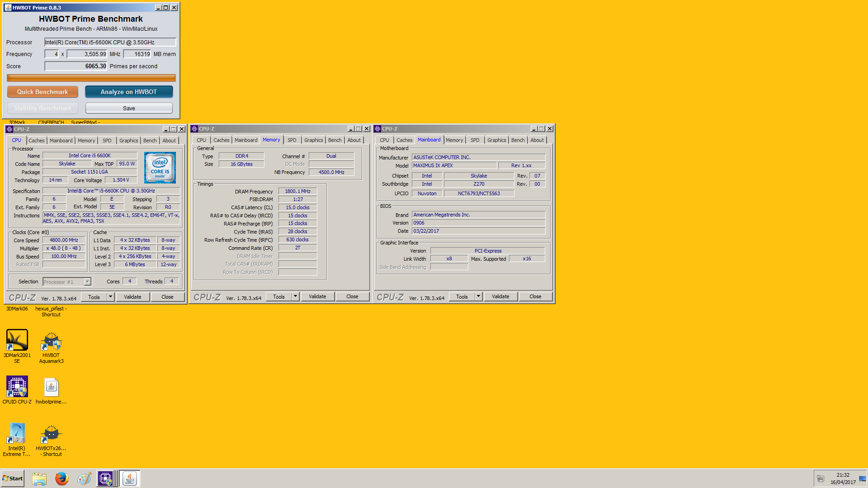This screenshot has height=488, width=868.
Task: Click the Score value 6065.30 field
Action: pyautogui.click(x=76, y=66)
